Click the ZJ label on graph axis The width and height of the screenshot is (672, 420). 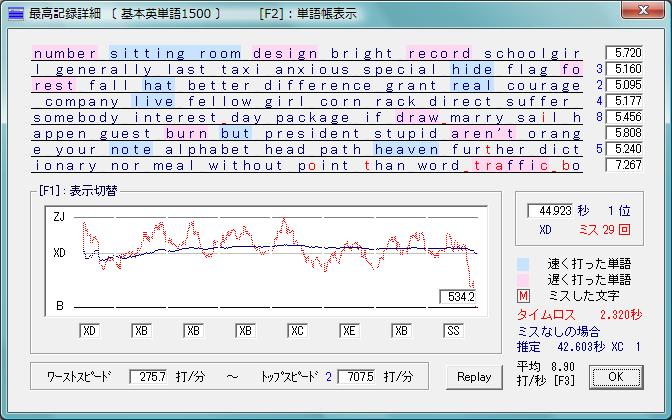(x=59, y=217)
